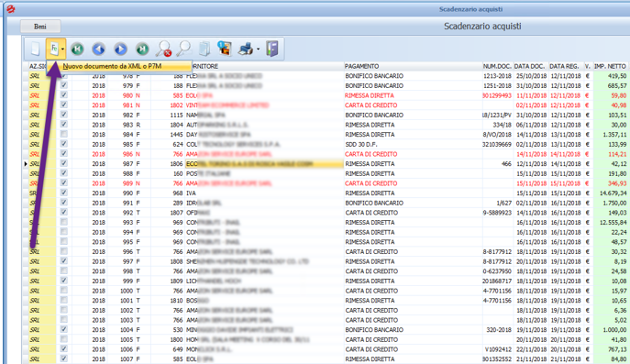Image resolution: width=630 pixels, height=364 pixels.
Task: Select document number 321039669
Action: tap(497, 144)
